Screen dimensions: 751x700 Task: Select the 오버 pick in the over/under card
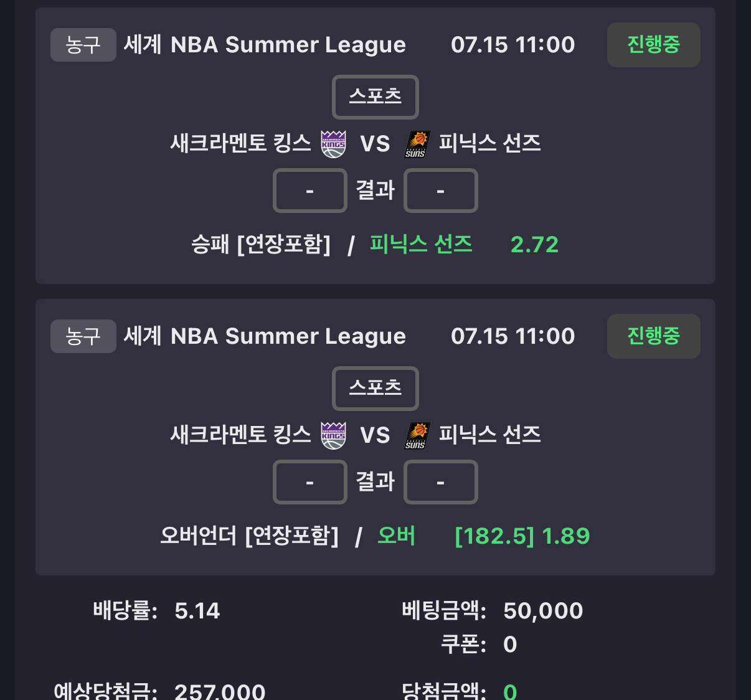[x=397, y=536]
